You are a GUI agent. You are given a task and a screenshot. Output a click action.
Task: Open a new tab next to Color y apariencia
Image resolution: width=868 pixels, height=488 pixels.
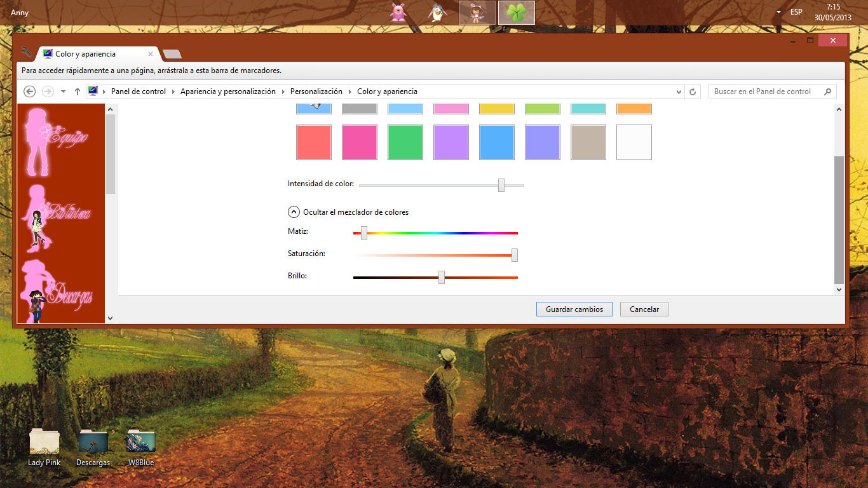tap(172, 54)
